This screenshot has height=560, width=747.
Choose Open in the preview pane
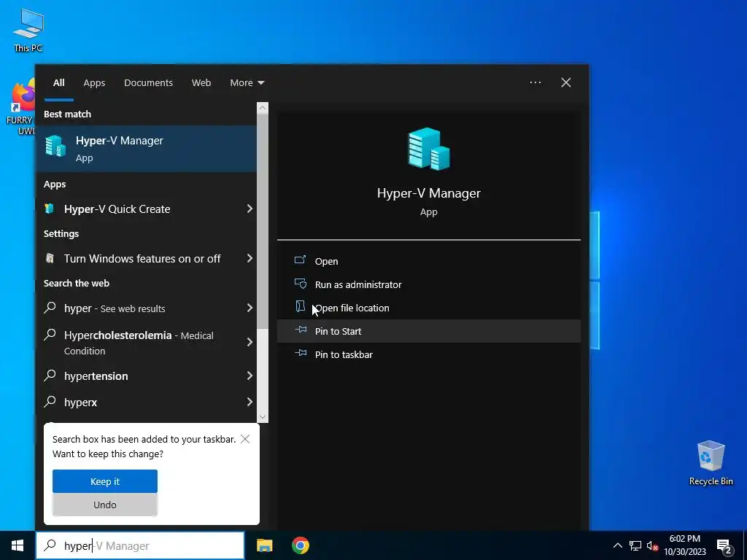click(x=428, y=261)
